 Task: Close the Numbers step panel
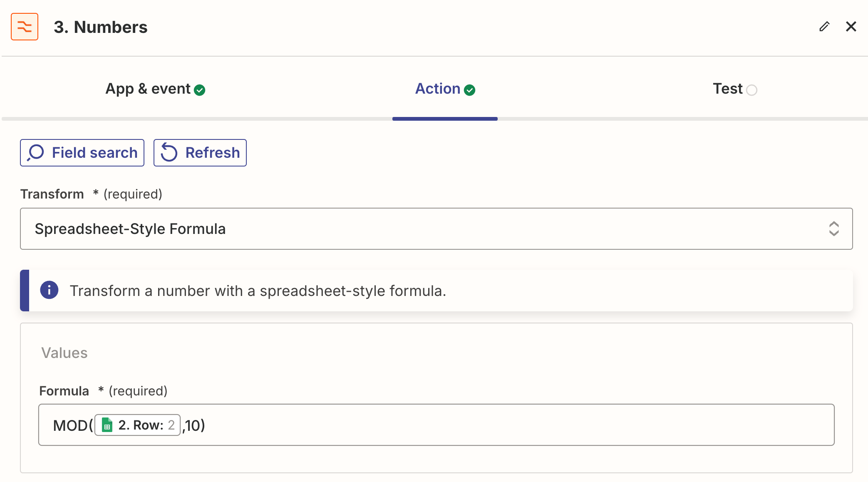[851, 27]
